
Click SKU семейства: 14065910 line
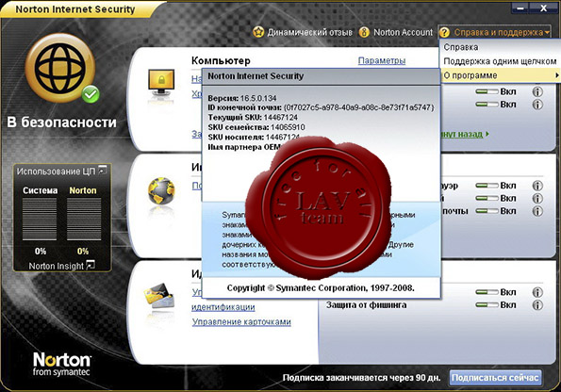[x=256, y=127]
